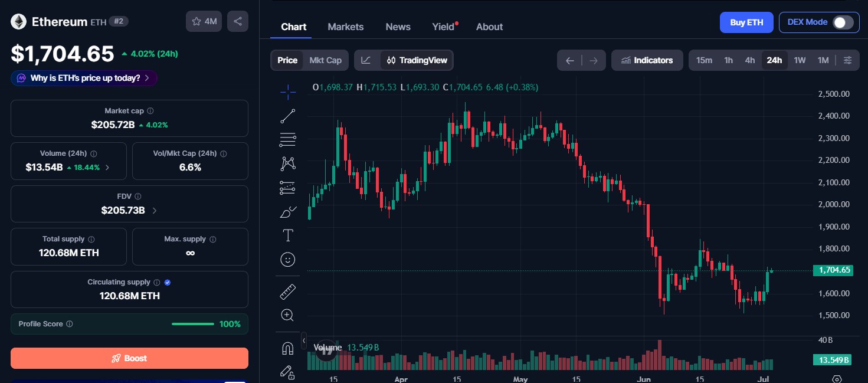This screenshot has height=383, width=868.
Task: Click verified badge beside Circulating supply
Action: [x=168, y=283]
